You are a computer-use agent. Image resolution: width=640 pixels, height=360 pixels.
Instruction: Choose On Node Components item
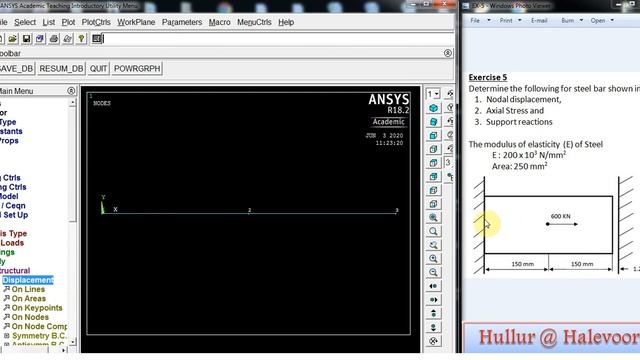[39, 326]
